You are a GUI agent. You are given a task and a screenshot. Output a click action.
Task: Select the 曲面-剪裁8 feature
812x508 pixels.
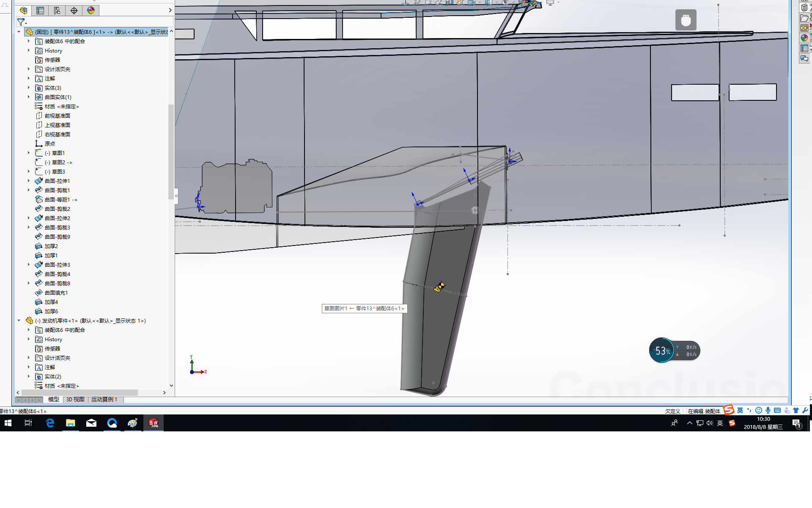[53, 284]
